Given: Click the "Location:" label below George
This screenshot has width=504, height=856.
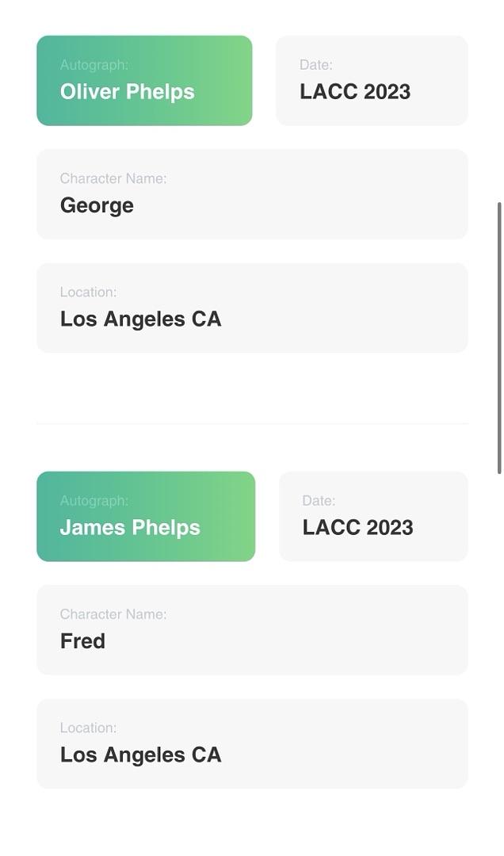Looking at the screenshot, I should pos(88,292).
